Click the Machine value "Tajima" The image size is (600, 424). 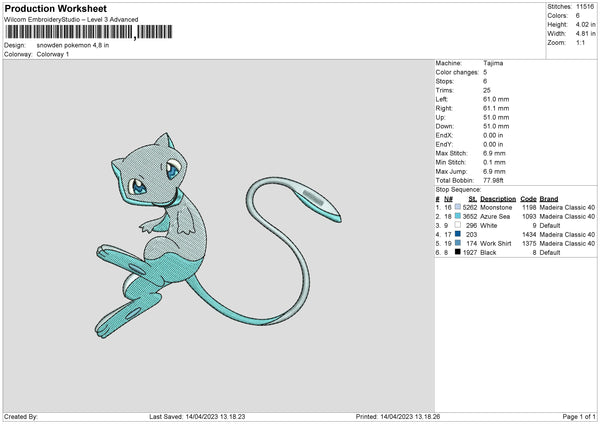click(x=493, y=63)
